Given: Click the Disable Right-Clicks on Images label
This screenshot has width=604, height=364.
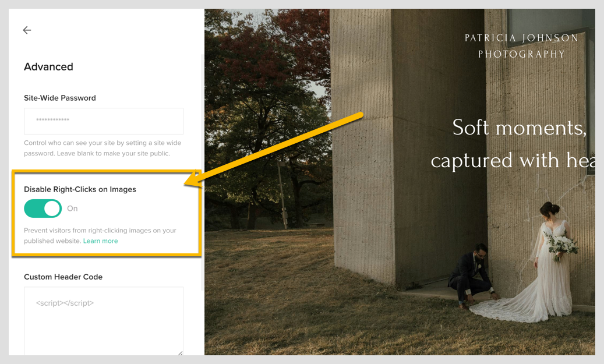Looking at the screenshot, I should [x=80, y=189].
